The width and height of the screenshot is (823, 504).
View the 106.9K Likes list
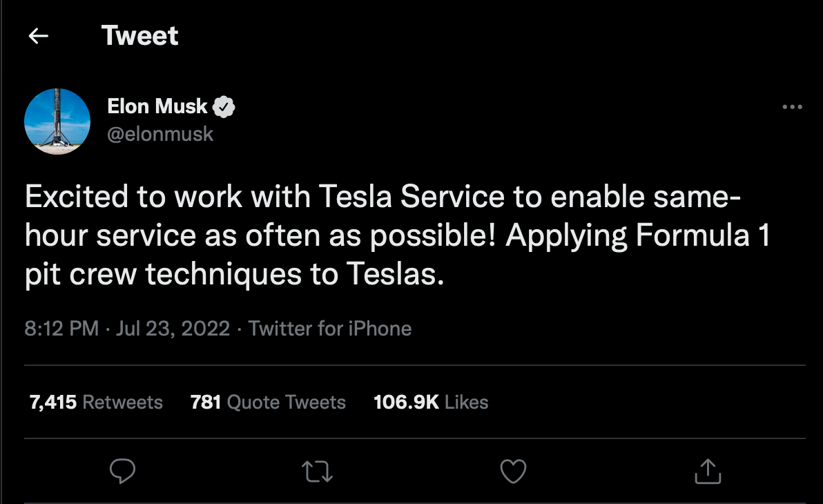pyautogui.click(x=431, y=403)
